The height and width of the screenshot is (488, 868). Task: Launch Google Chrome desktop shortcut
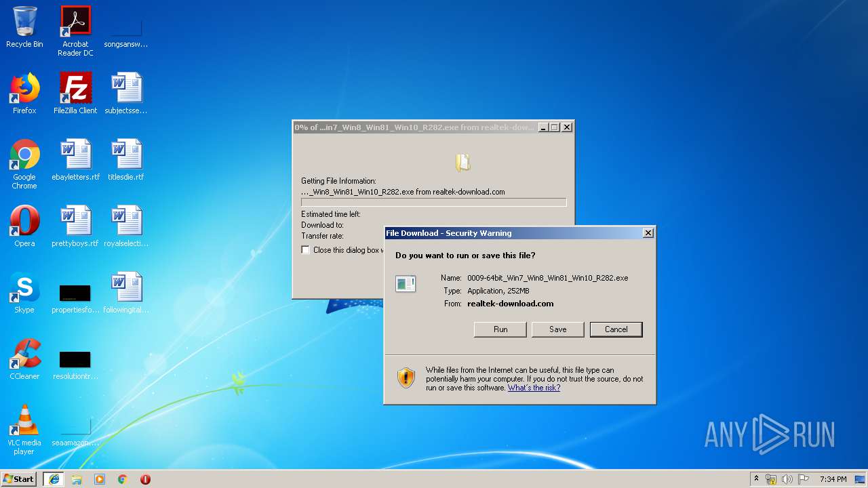(24, 164)
